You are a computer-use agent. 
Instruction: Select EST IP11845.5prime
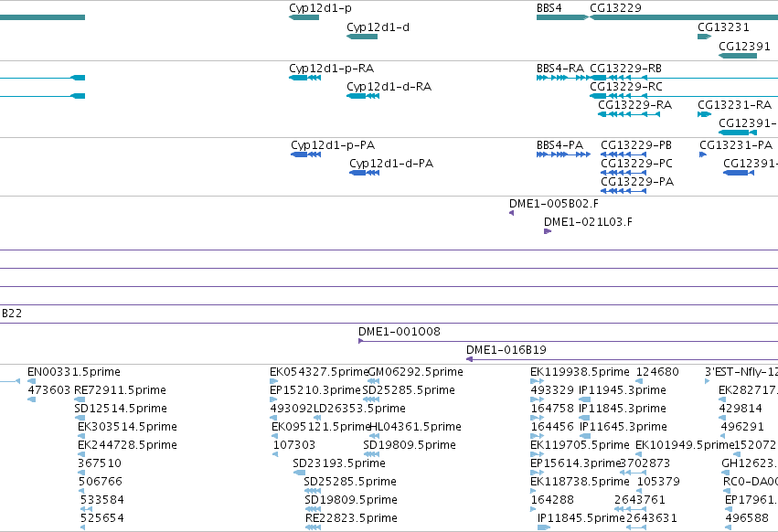581,518
